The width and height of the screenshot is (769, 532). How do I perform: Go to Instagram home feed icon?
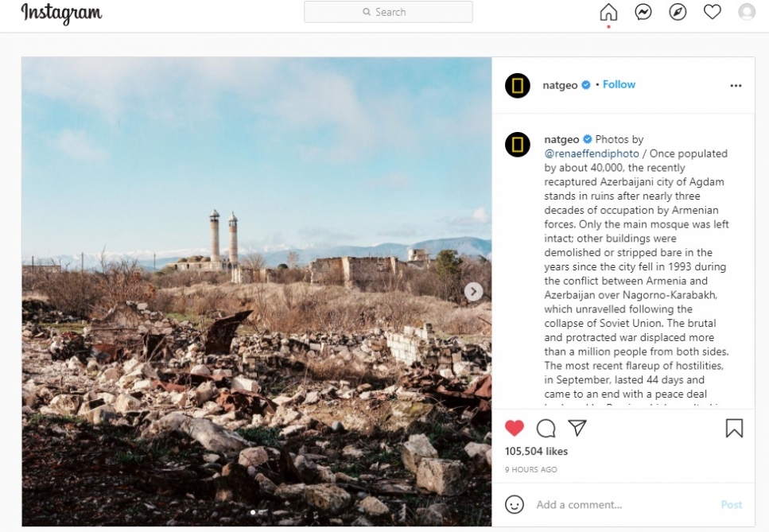pos(608,12)
